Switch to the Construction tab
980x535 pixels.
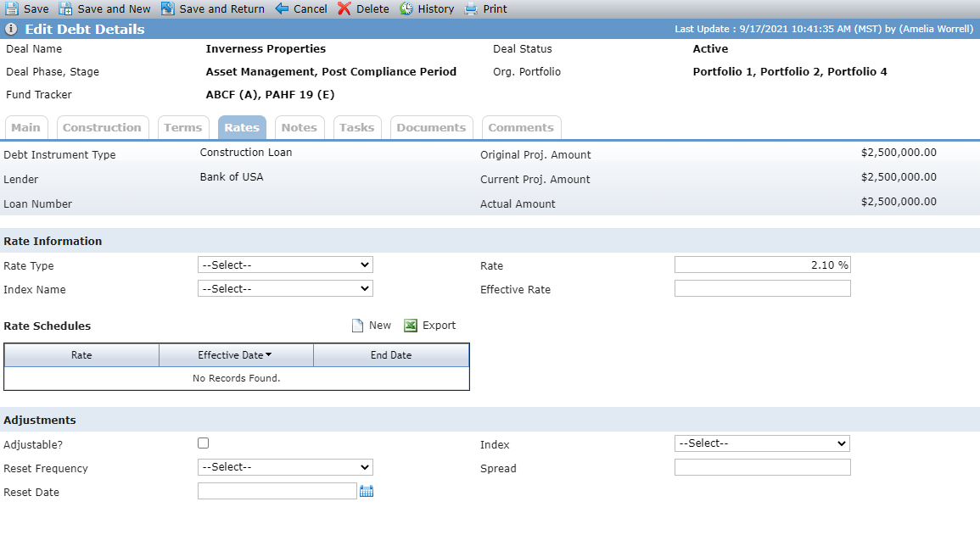click(x=103, y=127)
